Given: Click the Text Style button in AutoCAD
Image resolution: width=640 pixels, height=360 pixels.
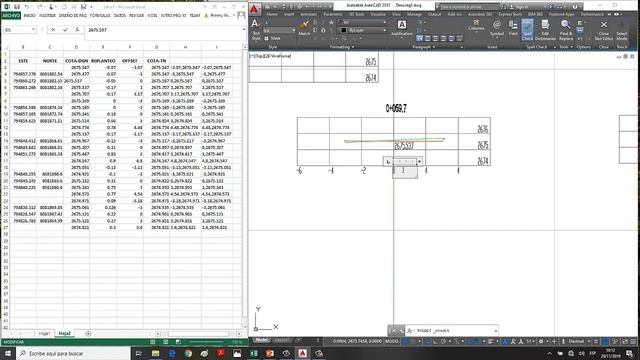Looking at the screenshot, I should pos(256,29).
